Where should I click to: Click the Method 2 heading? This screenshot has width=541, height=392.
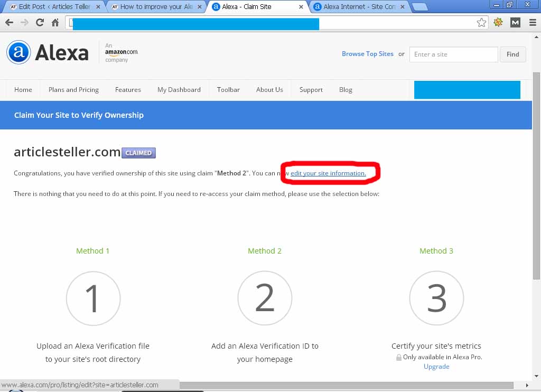pos(265,251)
